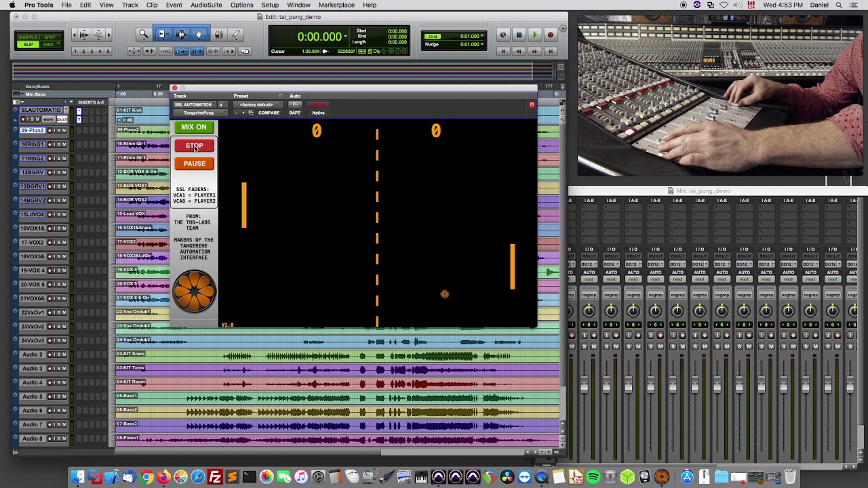Mute the 09-Pian2 track
Viewport: 868px width, 488px height.
point(64,130)
